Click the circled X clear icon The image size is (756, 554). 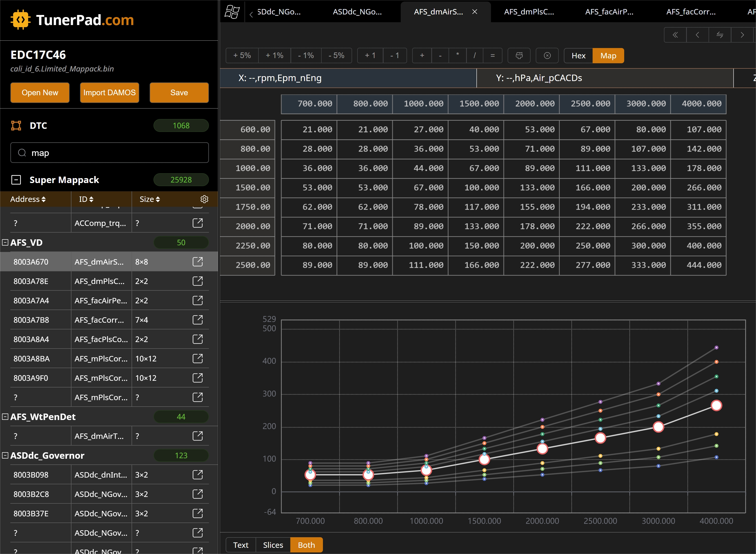click(x=547, y=56)
